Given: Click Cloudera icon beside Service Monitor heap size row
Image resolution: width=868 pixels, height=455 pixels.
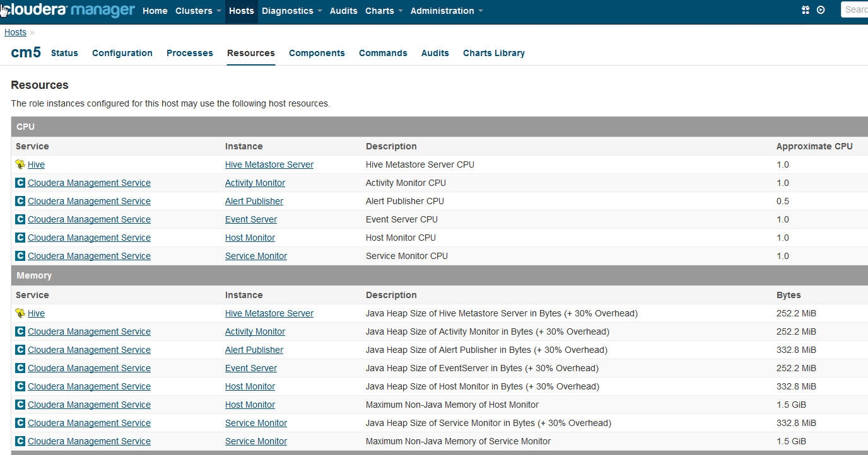Looking at the screenshot, I should [20, 423].
